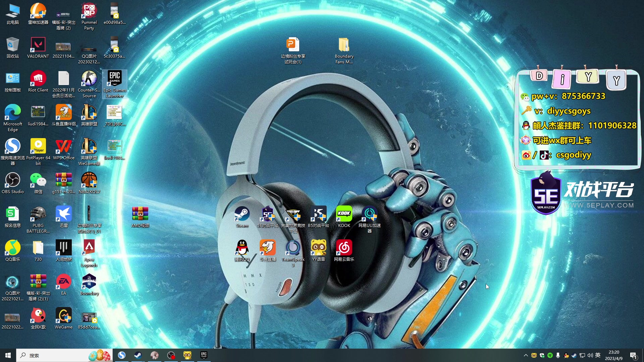Open the Steam desktop shortcut
This screenshot has height=362, width=644.
coord(242,217)
